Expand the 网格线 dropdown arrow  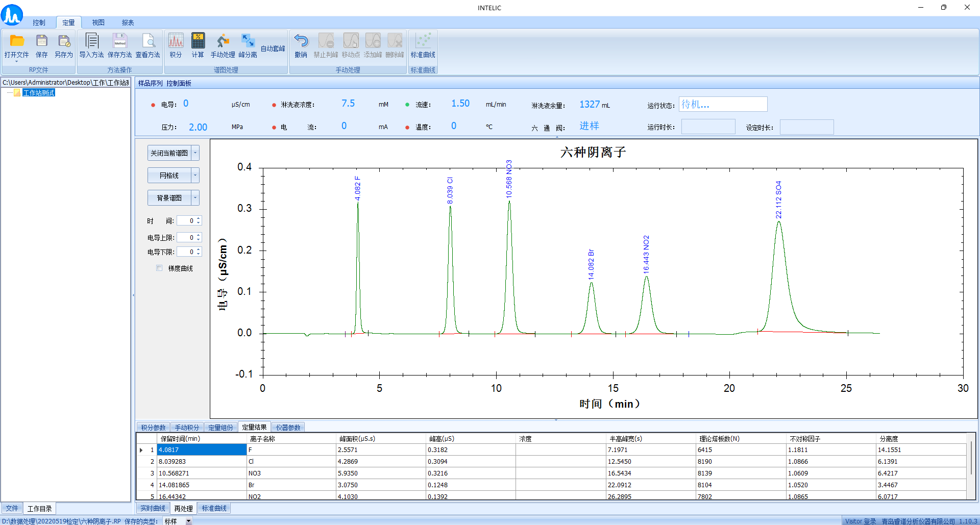click(x=195, y=176)
